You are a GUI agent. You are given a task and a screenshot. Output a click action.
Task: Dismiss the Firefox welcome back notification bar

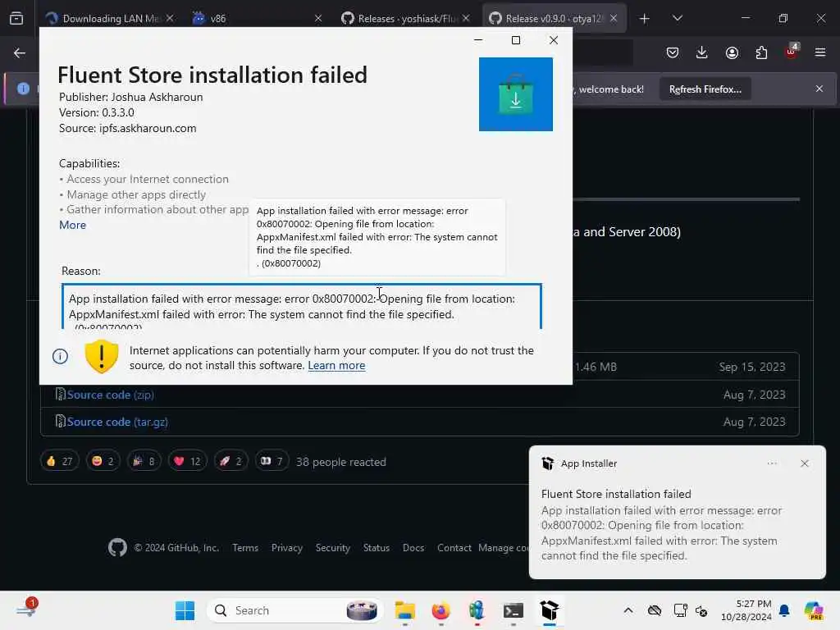coord(819,89)
